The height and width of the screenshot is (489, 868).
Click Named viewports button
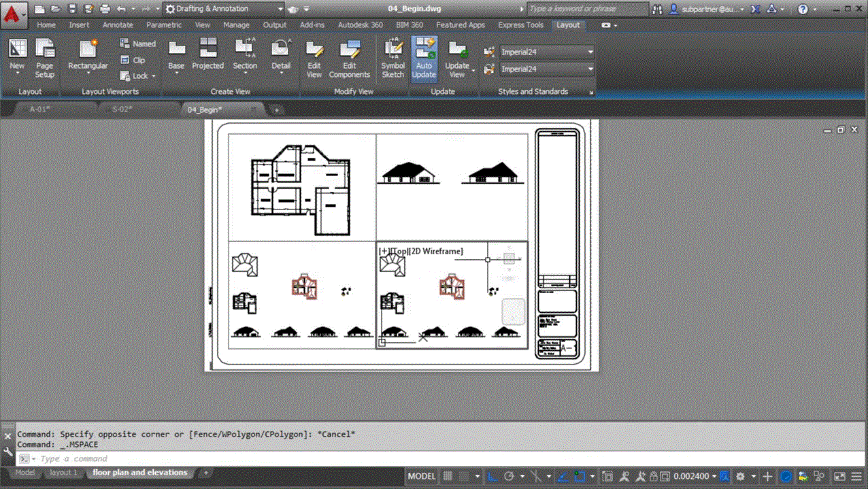pyautogui.click(x=138, y=44)
